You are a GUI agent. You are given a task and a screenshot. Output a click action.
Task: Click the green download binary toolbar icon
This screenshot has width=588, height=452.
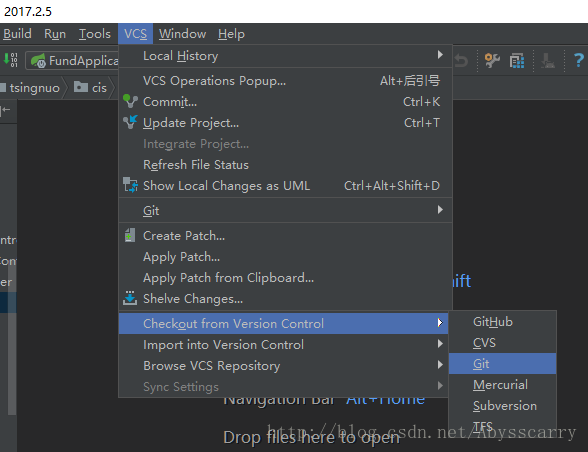pyautogui.click(x=10, y=60)
